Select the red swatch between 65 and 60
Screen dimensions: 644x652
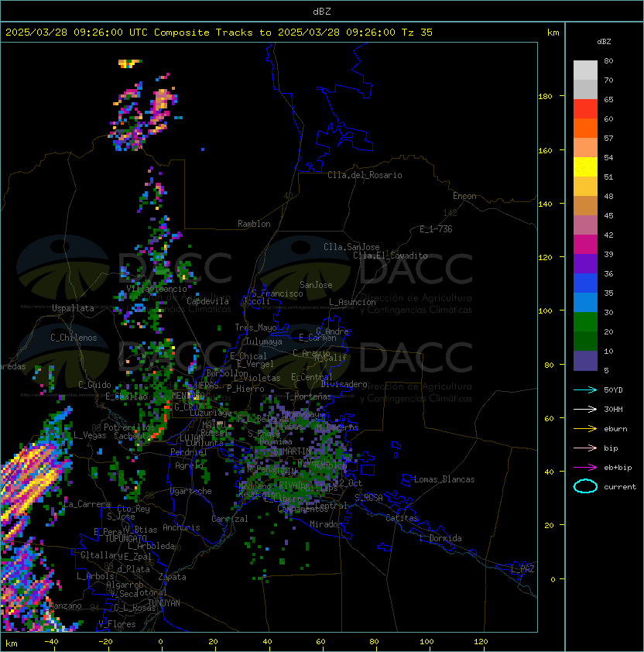[x=585, y=109]
